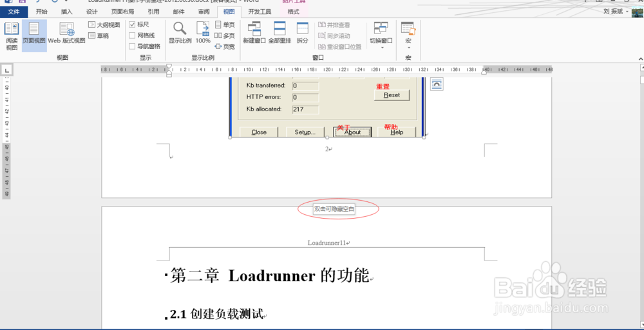This screenshot has height=330, width=644.
Task: Open a new window (新建窗口)
Action: point(254,33)
